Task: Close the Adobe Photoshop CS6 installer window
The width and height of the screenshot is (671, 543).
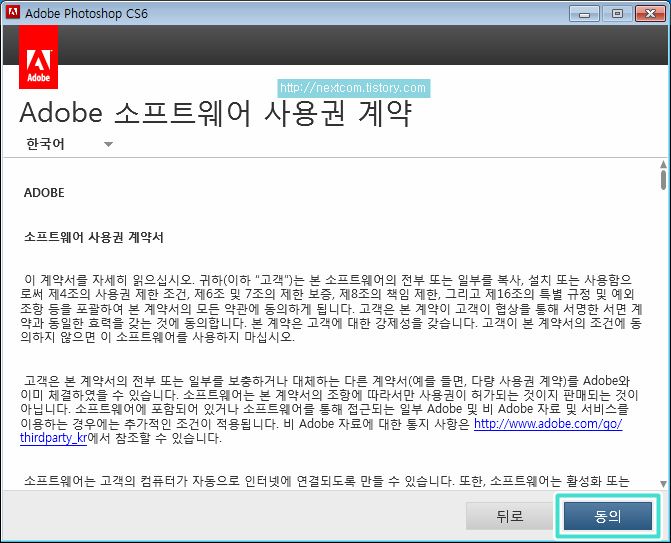Action: (650, 14)
